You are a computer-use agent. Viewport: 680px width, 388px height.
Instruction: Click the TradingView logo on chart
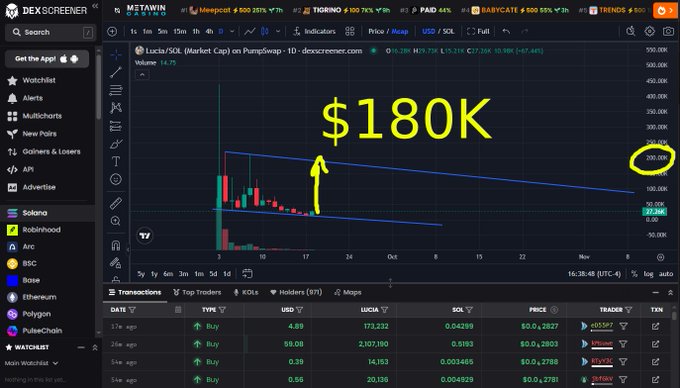(145, 235)
